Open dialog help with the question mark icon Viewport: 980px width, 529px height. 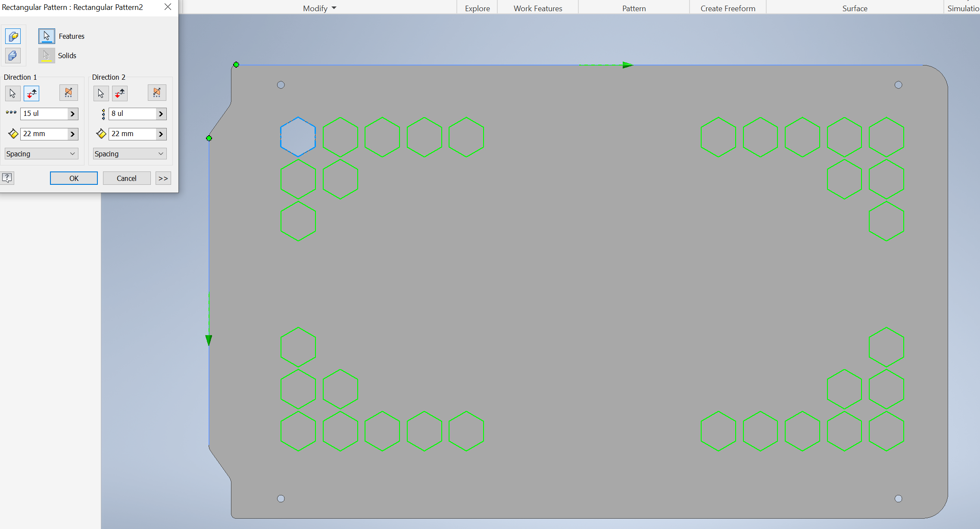pyautogui.click(x=7, y=178)
